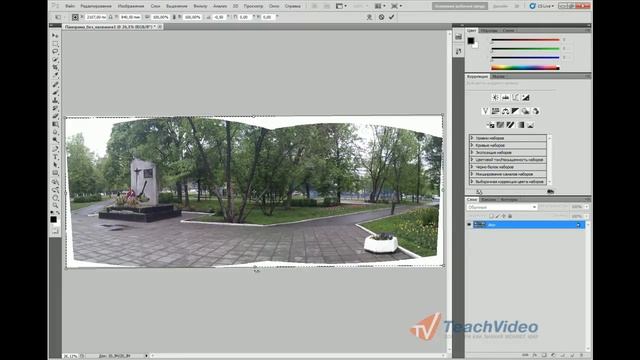Screen dimensions: 640x360
Task: Cancel the transform in options bar
Action: [x=381, y=17]
